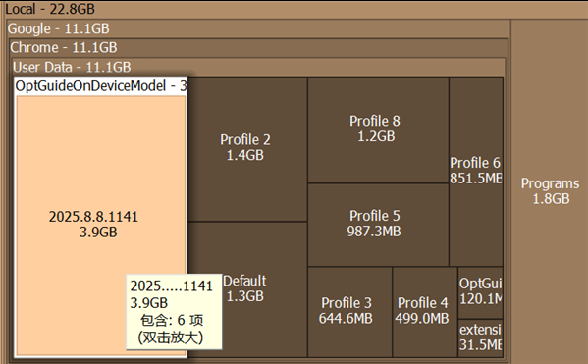Viewport: 588px width, 364px height.
Task: Click the OptGuideOnDeviceModel folder header
Action: tap(100, 86)
